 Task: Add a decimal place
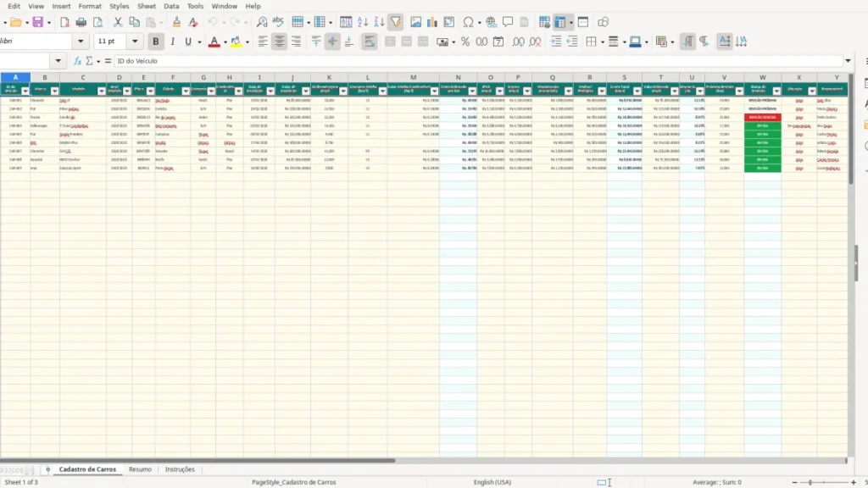coord(518,42)
